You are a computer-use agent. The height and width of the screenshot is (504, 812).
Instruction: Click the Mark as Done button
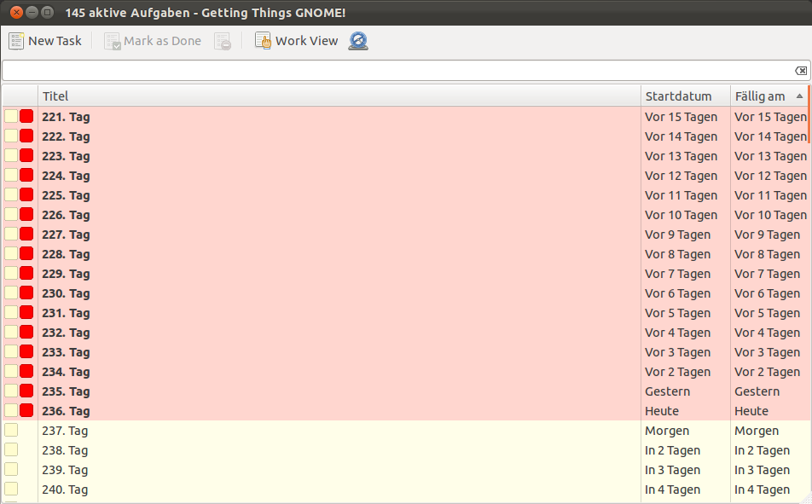(x=152, y=41)
